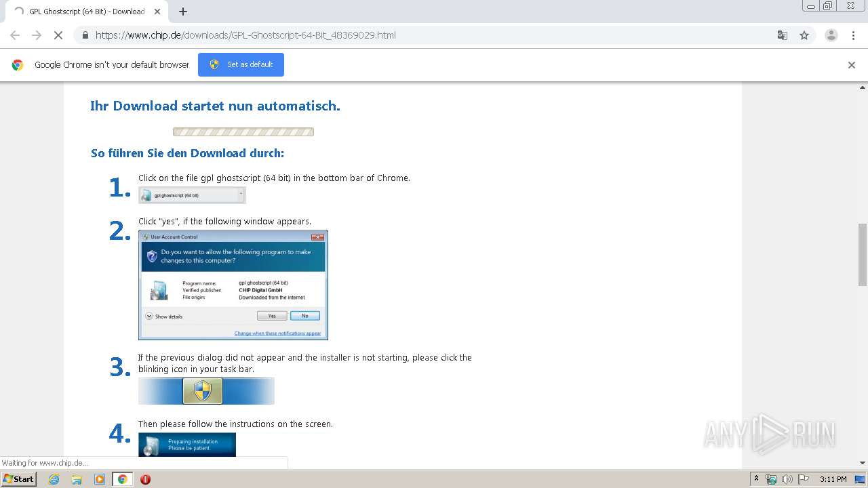Screen dimensions: 868x488
Task: Show hidden system tray icons
Action: (x=756, y=479)
